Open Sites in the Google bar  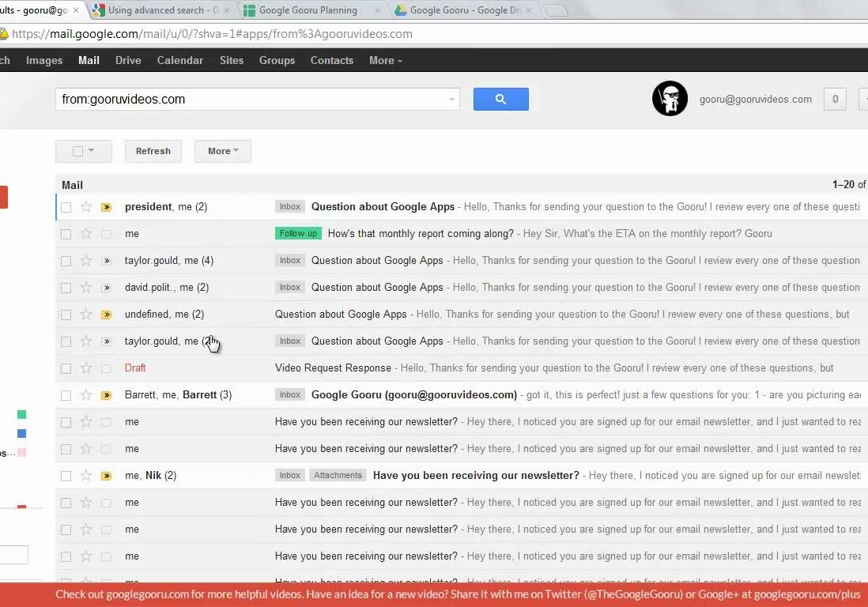tap(232, 60)
